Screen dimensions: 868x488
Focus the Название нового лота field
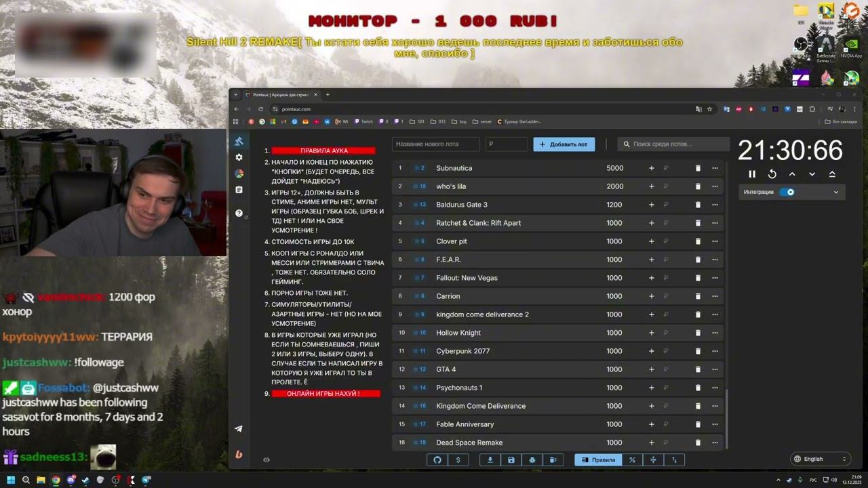pyautogui.click(x=436, y=144)
